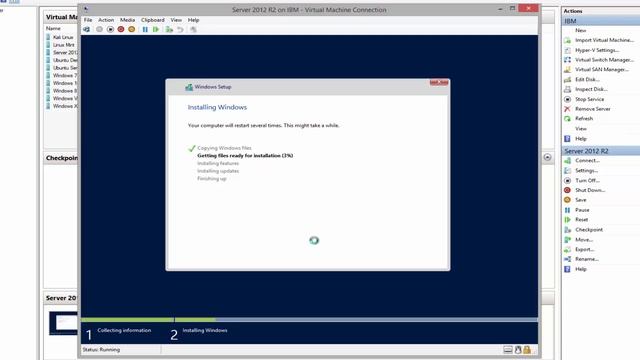The image size is (640, 360).
Task: Maximize the Virtual Machine Connection window
Action: [x=512, y=9]
